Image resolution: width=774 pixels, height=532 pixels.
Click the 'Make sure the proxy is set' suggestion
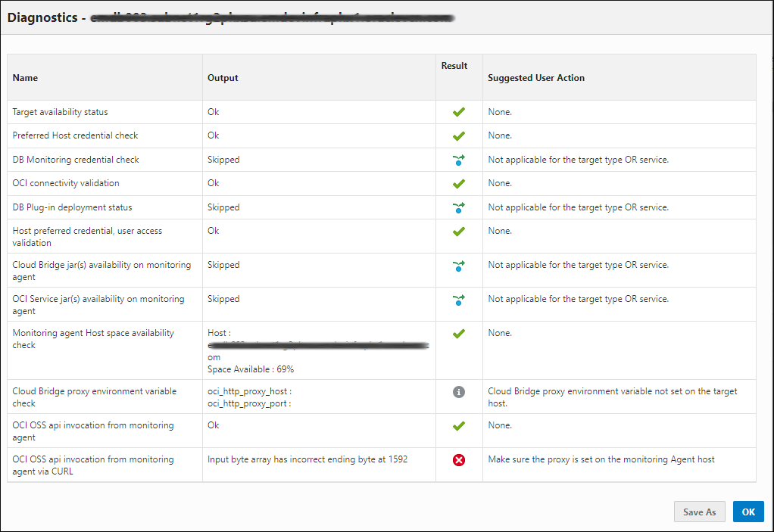pos(601,459)
